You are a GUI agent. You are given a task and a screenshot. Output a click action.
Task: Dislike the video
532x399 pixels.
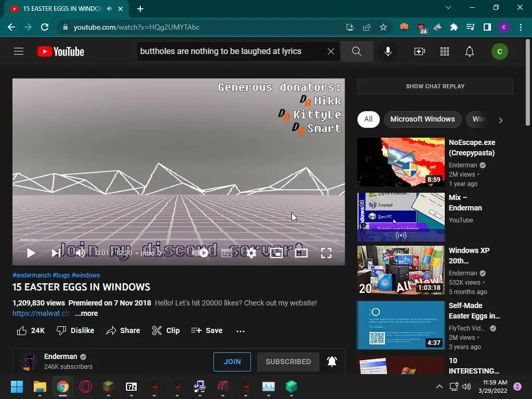pos(75,330)
